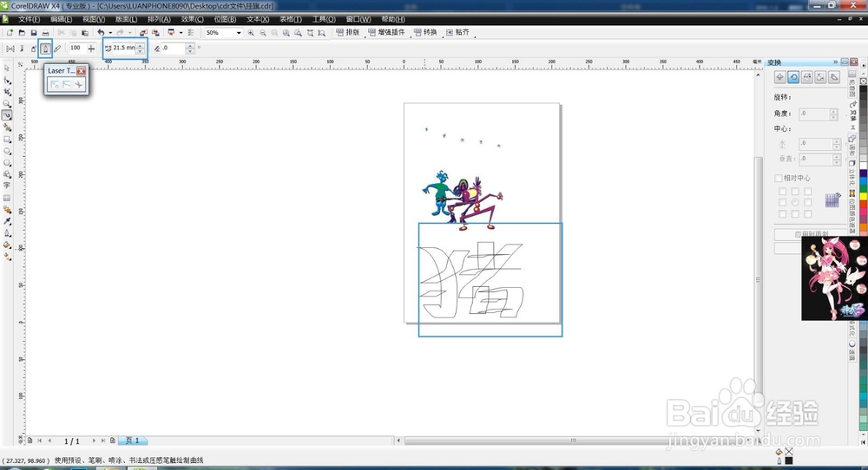Open the zoom level 50% dropdown

[239, 33]
